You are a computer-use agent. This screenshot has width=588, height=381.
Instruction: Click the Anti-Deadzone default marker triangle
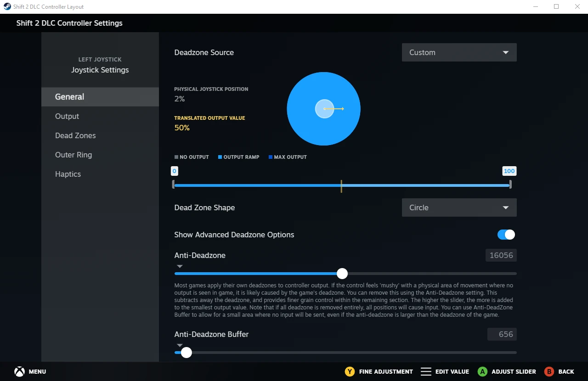pyautogui.click(x=180, y=266)
